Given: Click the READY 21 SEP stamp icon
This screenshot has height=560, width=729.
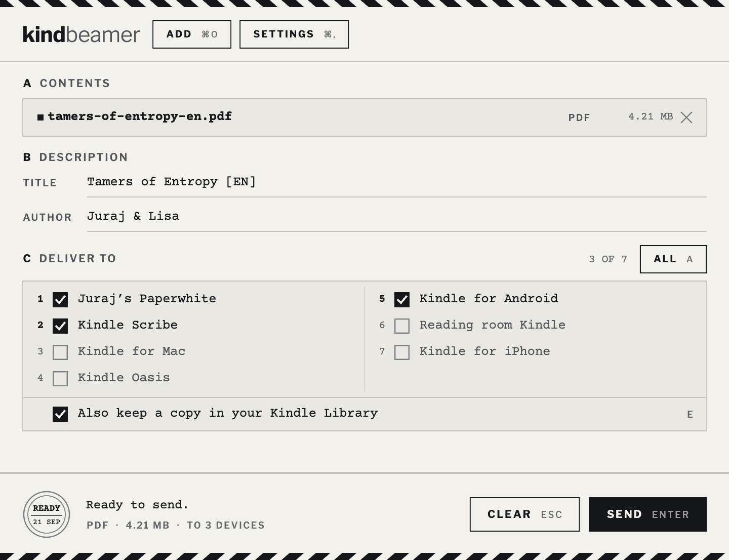Looking at the screenshot, I should [x=47, y=514].
